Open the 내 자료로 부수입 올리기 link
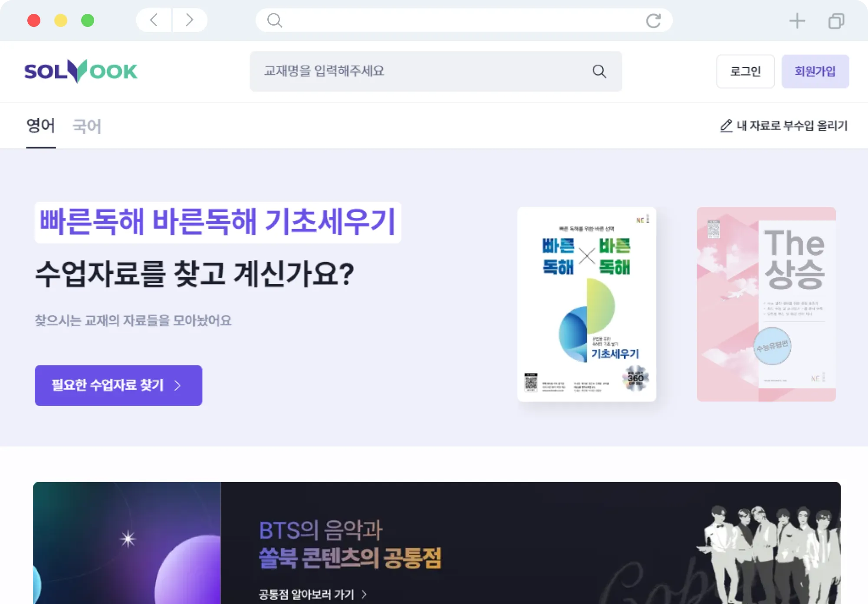Viewport: 868px width, 604px height. pos(784,126)
